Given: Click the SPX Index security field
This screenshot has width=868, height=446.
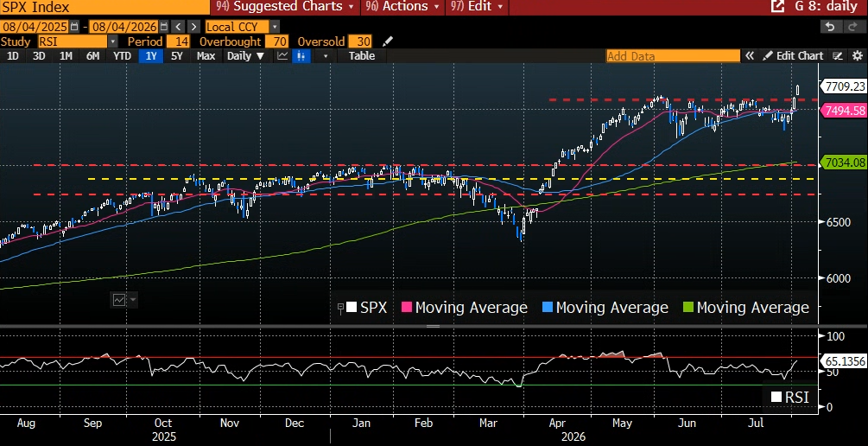Looking at the screenshot, I should click(x=105, y=7).
